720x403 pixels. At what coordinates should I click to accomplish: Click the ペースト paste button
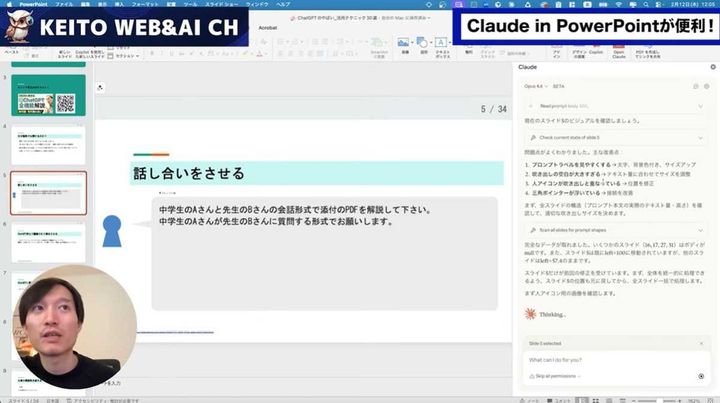point(11,50)
